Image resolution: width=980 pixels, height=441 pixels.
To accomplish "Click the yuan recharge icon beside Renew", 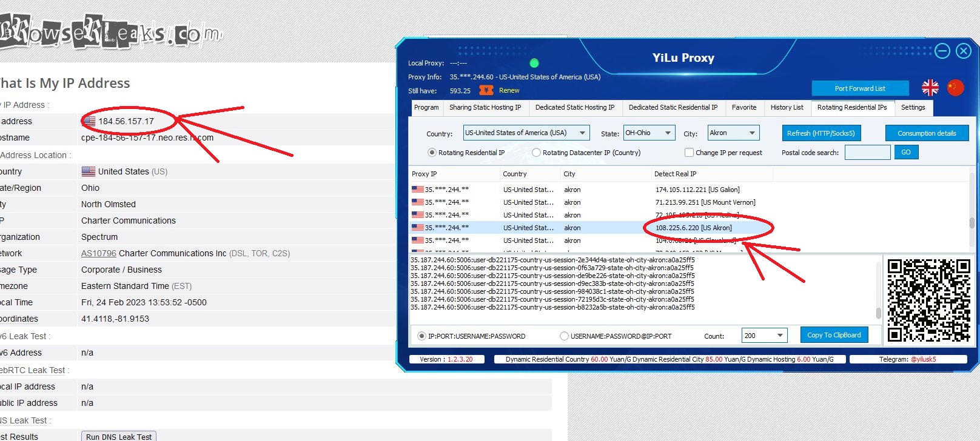I will click(x=486, y=90).
